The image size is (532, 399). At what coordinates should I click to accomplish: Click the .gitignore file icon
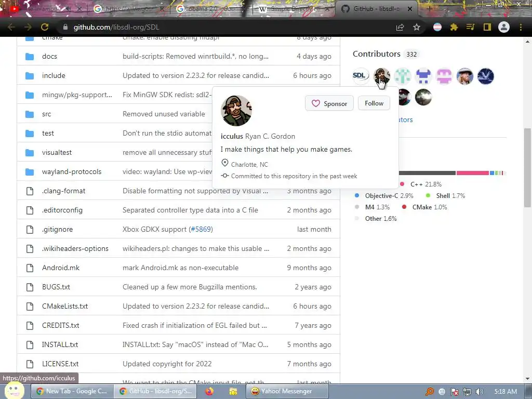(30, 229)
